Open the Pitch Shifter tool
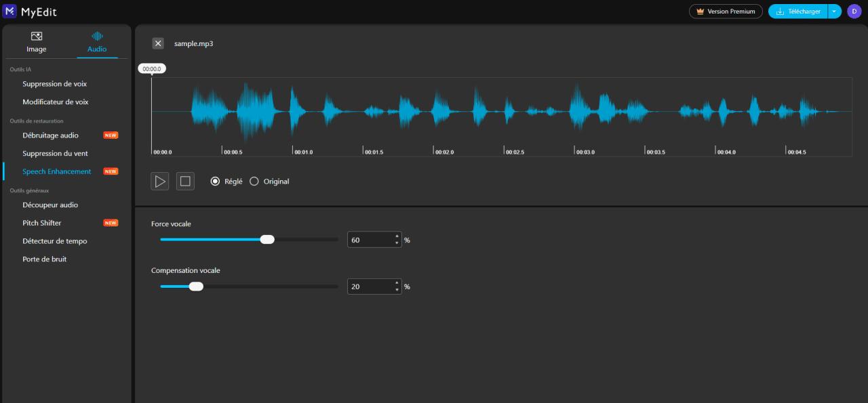This screenshot has width=868, height=403. (43, 222)
